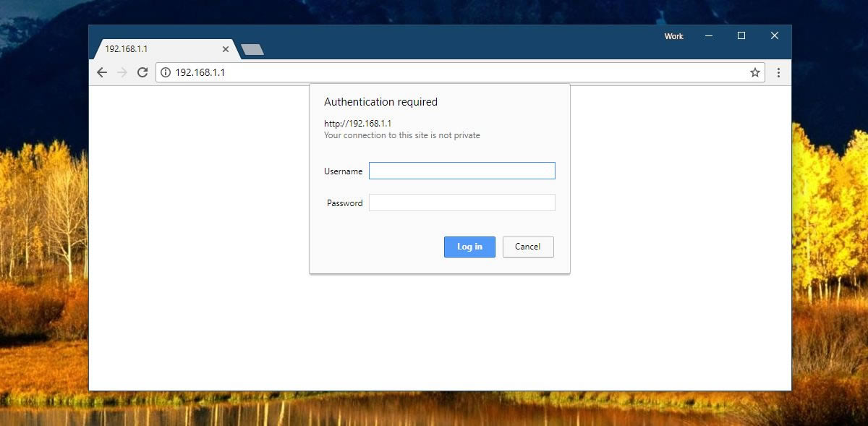Open a new tab
This screenshot has width=868, height=426.
click(x=252, y=49)
